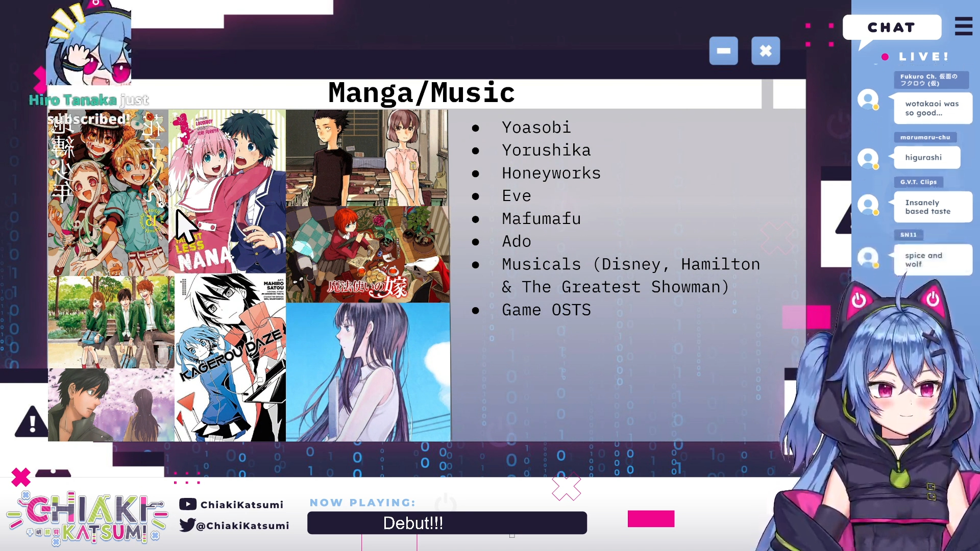Viewport: 980px width, 551px height.
Task: Click the chibi avatar in subscription alert
Action: coord(89,43)
